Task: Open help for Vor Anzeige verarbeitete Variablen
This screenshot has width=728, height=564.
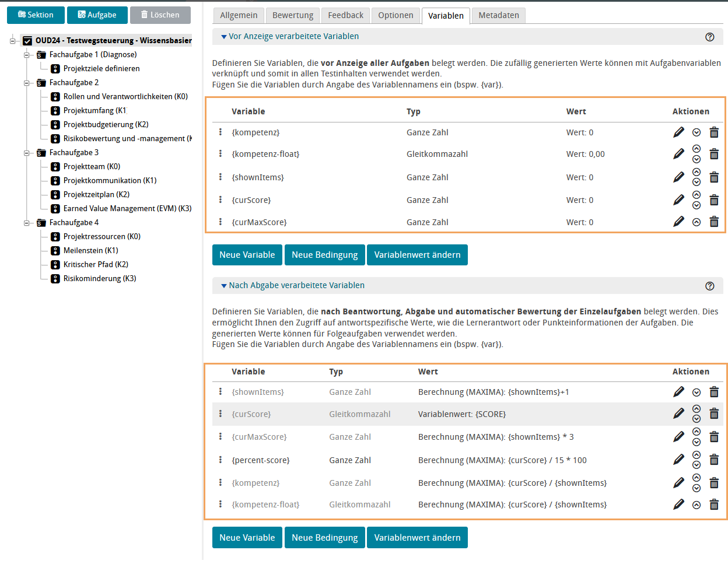Action: pos(710,37)
